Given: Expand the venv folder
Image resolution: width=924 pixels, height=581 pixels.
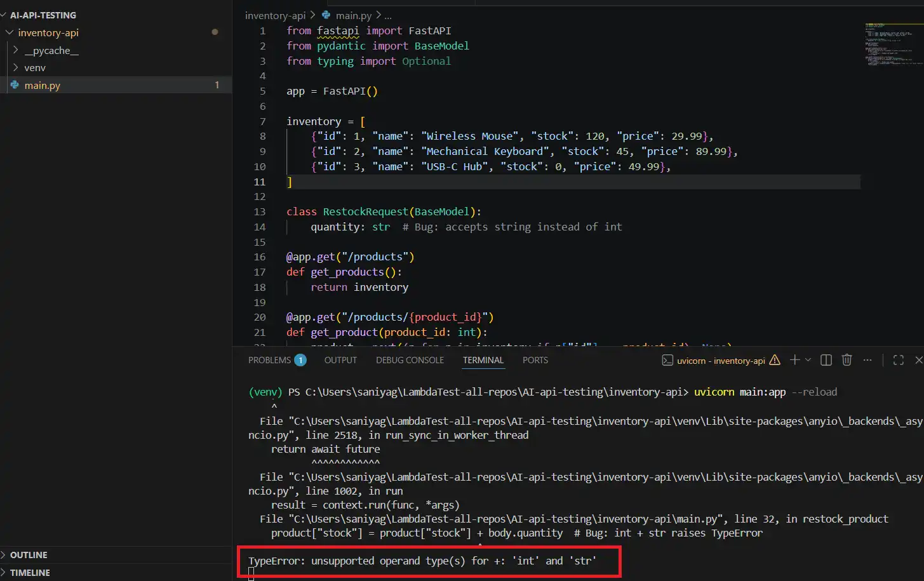Looking at the screenshot, I should (x=34, y=67).
